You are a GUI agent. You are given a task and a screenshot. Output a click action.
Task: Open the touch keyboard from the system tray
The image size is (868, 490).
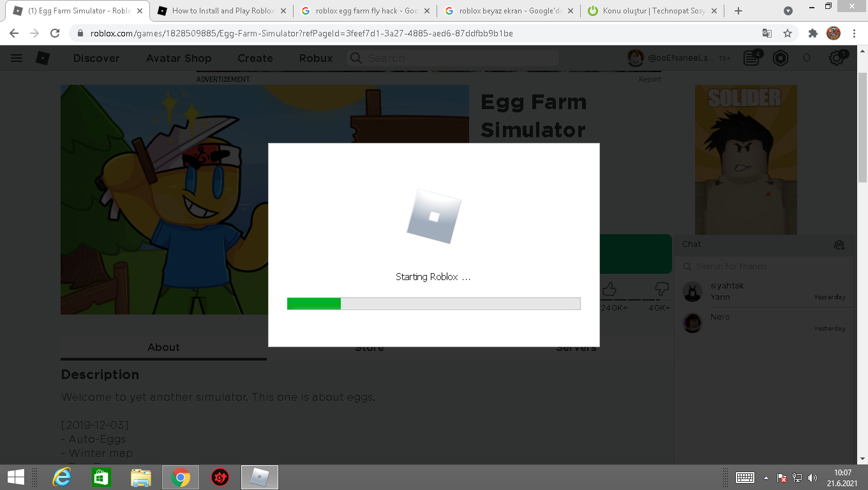745,478
